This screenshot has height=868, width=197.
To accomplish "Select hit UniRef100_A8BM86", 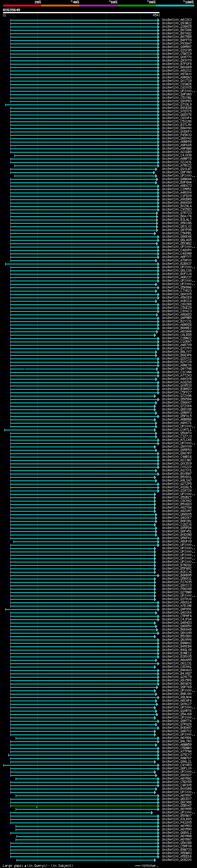I will coord(177,419).
